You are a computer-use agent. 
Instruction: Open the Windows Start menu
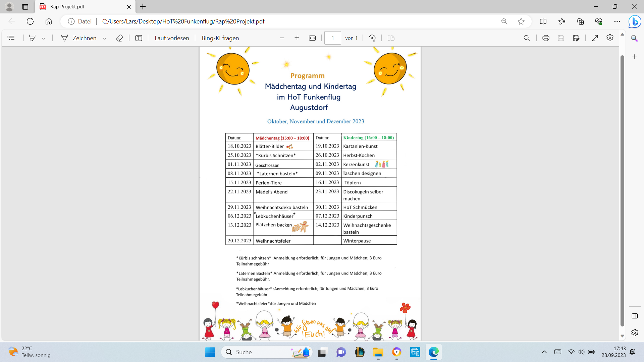pyautogui.click(x=210, y=352)
